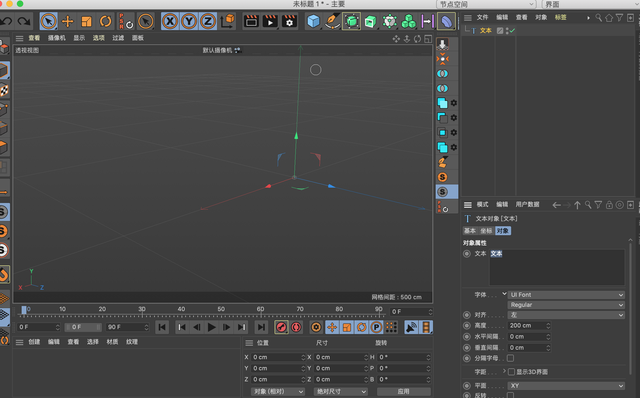
Task: Switch the coordinate system mode icon
Action: coord(227,21)
